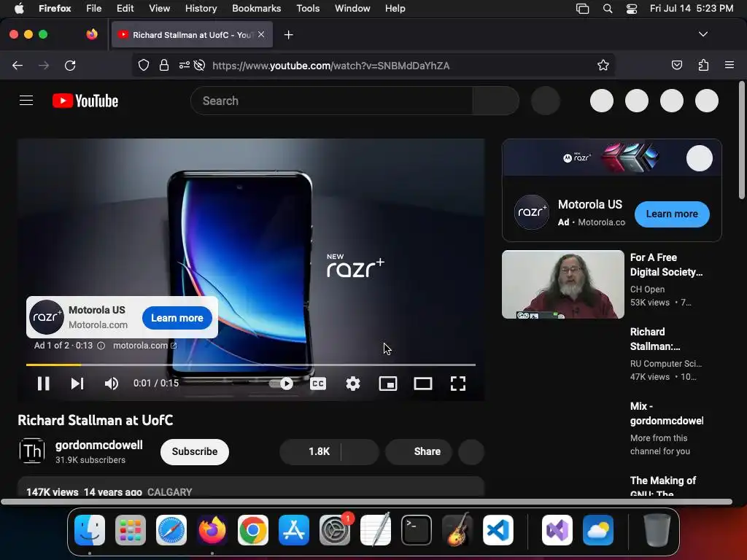This screenshot has height=560, width=747.
Task: Click the autoplay blocked icon in URL bar
Action: (x=200, y=65)
